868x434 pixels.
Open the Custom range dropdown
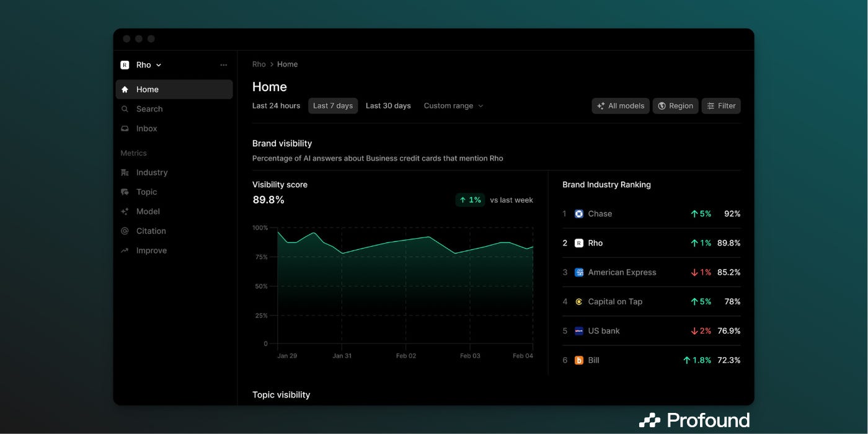tap(453, 106)
